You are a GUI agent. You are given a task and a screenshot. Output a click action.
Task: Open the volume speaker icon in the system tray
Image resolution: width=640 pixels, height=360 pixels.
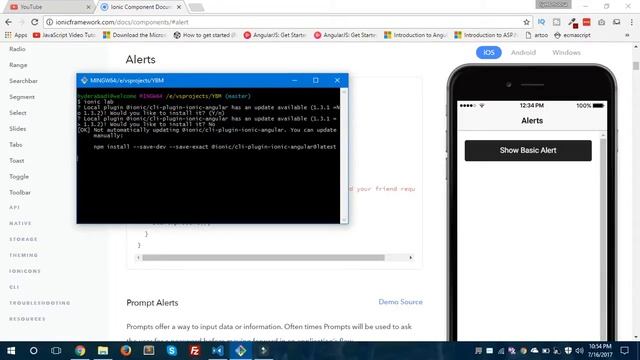(579, 351)
